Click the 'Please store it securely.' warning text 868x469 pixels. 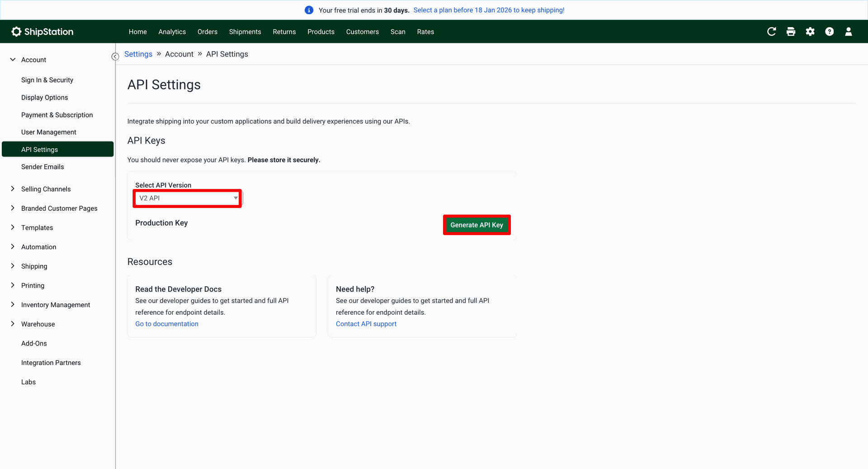click(284, 160)
